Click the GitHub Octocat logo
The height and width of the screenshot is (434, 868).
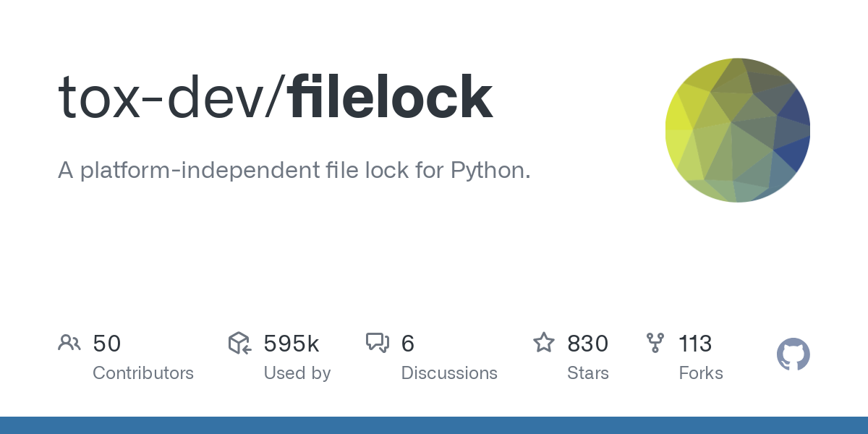793,354
